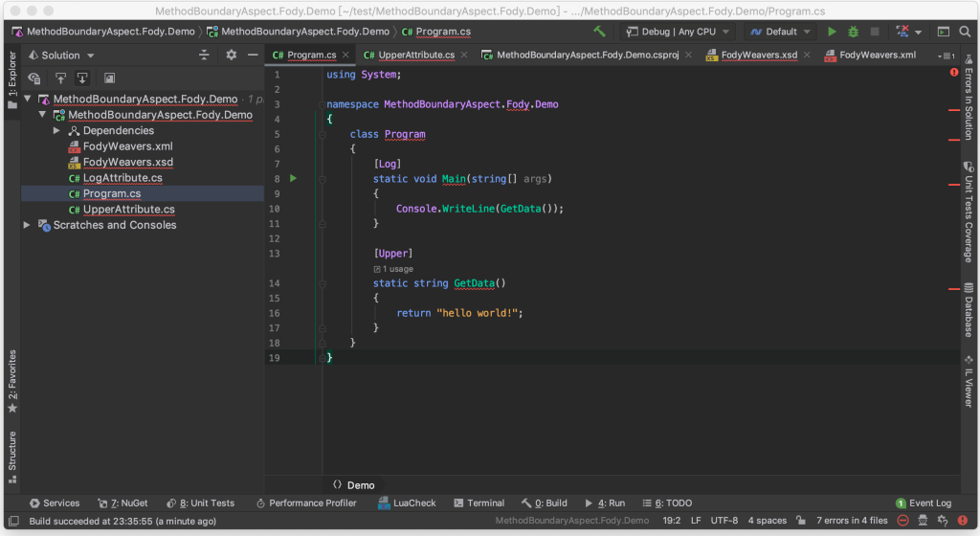Click '7 errors in 4 files' status
Viewport: 980px width, 536px height.
(852, 521)
